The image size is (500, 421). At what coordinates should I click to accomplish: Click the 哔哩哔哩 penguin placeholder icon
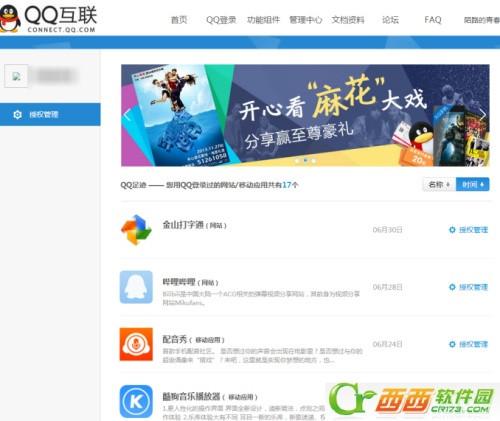[x=136, y=287]
